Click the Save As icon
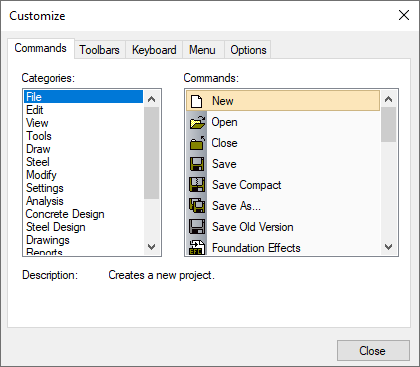420x367 pixels. click(197, 206)
